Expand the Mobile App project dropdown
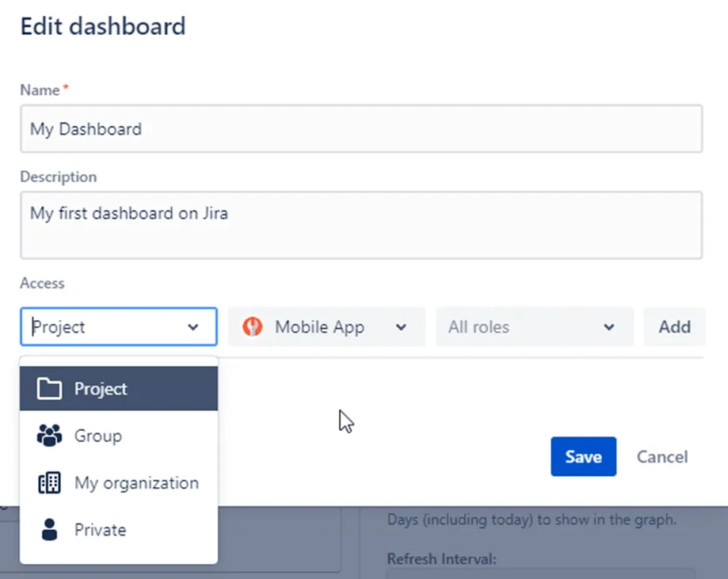Screen dimensions: 728x579 pos(326,327)
